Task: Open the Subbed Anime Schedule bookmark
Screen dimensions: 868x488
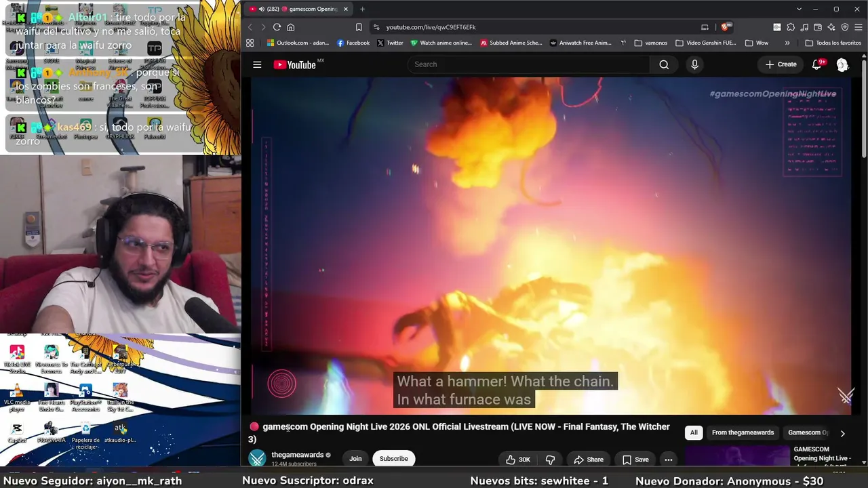Action: pos(511,43)
